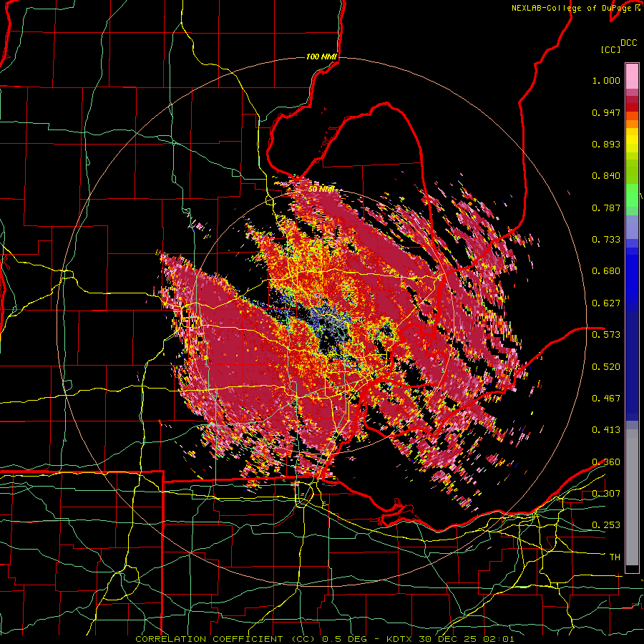Click the 100 NMI range ring label
This screenshot has width=644, height=644.
tap(321, 57)
